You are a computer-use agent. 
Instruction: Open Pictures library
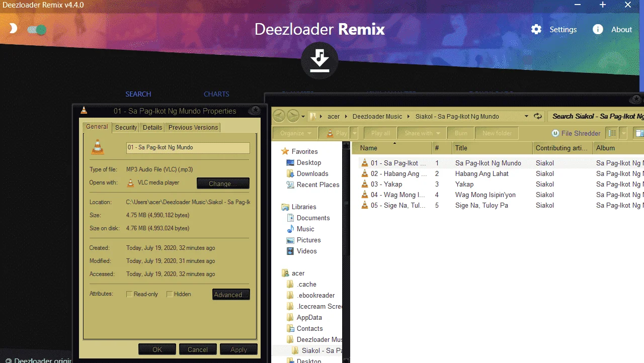[x=308, y=240]
